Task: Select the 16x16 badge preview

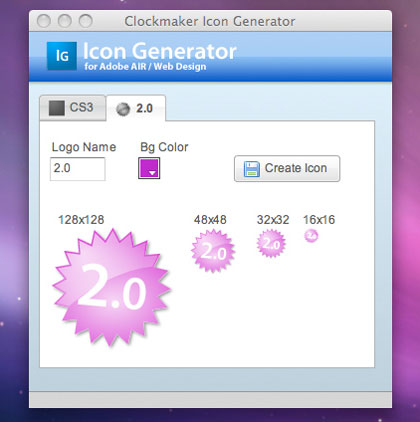Action: pyautogui.click(x=311, y=236)
